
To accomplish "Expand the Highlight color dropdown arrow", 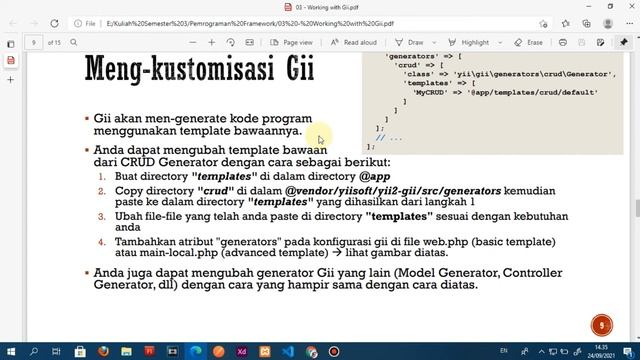I will point(500,42).
